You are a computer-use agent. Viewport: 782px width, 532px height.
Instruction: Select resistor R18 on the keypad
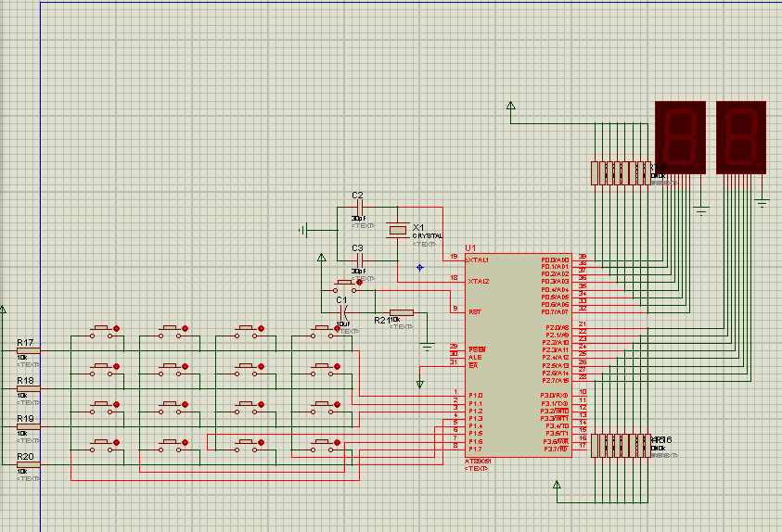click(29, 388)
